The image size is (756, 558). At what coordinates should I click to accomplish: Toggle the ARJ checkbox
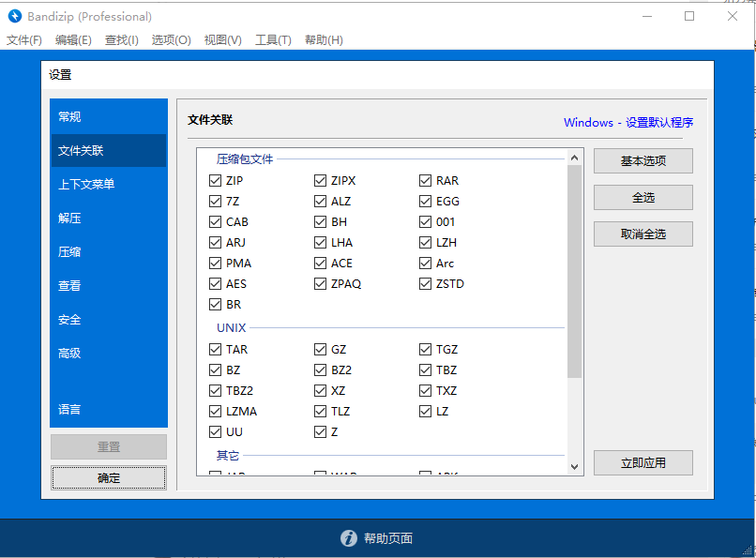[x=215, y=242]
